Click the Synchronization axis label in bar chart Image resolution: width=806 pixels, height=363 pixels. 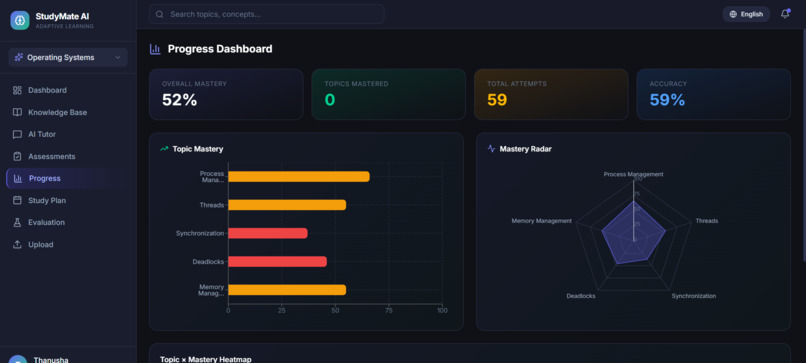pos(200,233)
